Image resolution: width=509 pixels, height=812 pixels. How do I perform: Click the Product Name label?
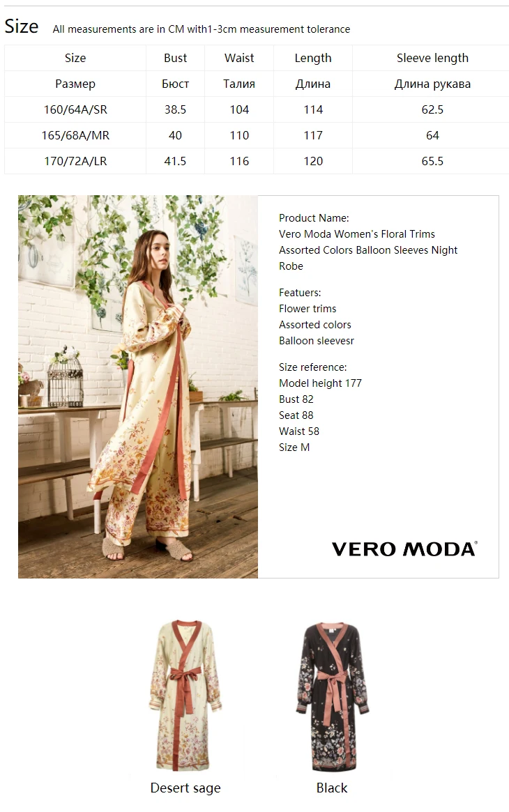(x=314, y=218)
